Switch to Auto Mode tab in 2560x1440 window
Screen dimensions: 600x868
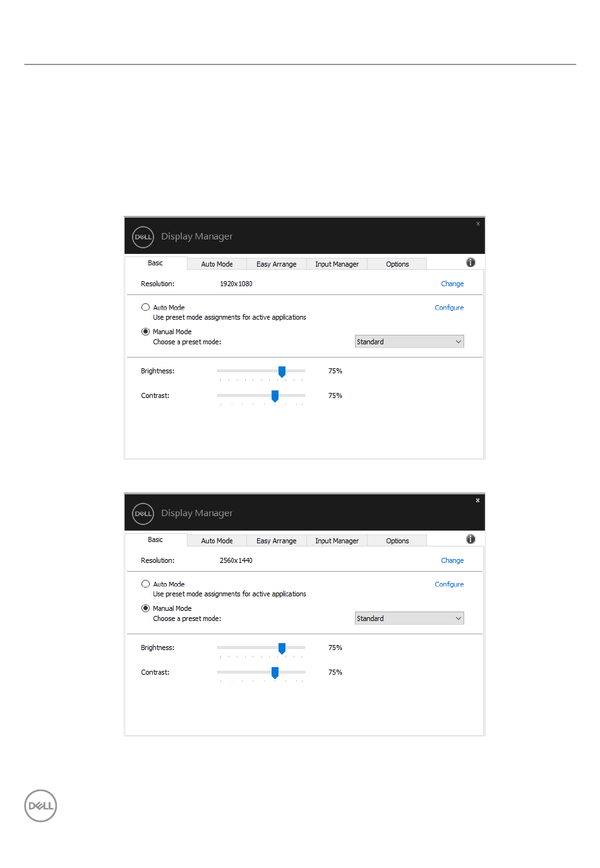pos(217,541)
